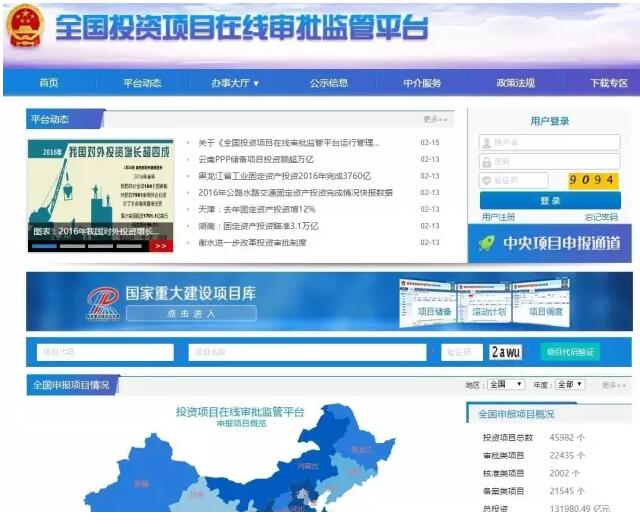Click the rocket icon on 中央项目申报通道 banner
The width and height of the screenshot is (640, 527).
[x=487, y=243]
